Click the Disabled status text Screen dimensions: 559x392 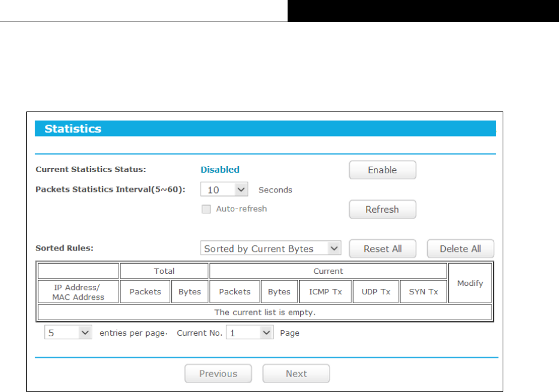click(x=220, y=170)
